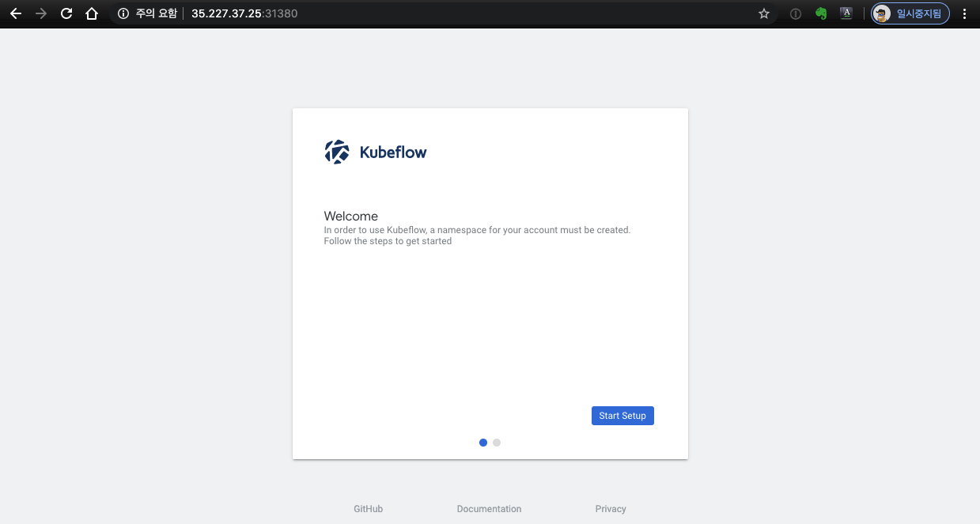Viewport: 980px width, 524px height.
Task: Click the Kubeflow logo
Action: click(x=376, y=152)
